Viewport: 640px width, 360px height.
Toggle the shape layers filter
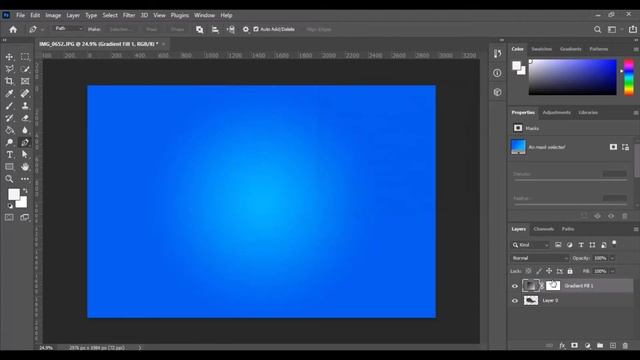point(592,245)
